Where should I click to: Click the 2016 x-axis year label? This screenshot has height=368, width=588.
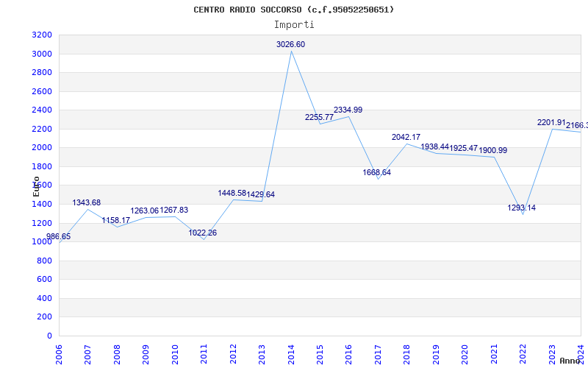point(348,355)
